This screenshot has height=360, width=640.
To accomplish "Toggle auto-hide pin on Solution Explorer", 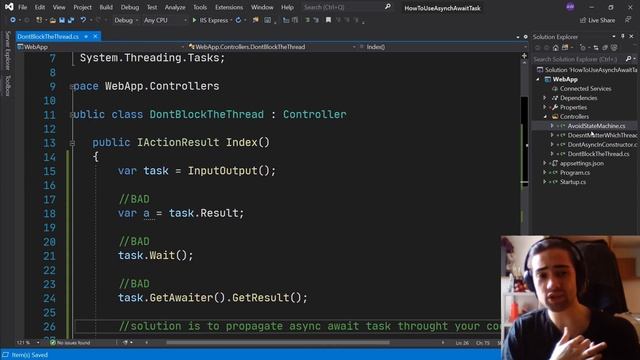I will click(622, 37).
